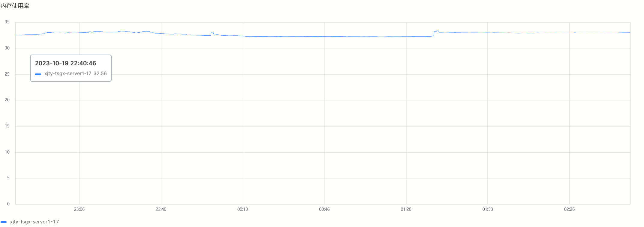Click the tooltip timestamp 2023-10-19 22:40:46

(x=65, y=63)
